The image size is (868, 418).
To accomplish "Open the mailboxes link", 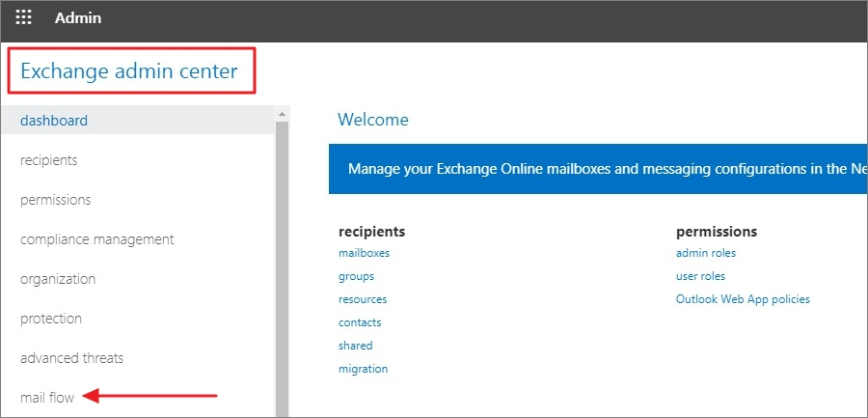I will [x=364, y=253].
